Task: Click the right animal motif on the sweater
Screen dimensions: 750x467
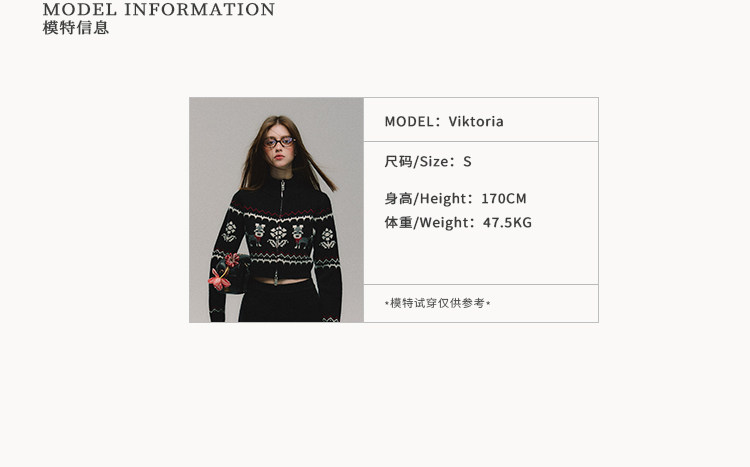Action: pyautogui.click(x=300, y=236)
